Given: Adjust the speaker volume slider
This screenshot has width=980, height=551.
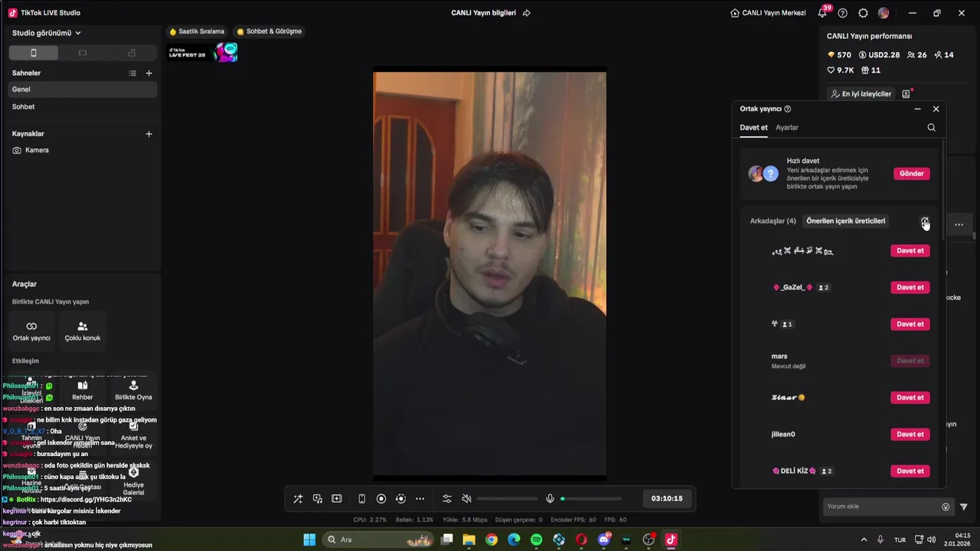Looking at the screenshot, I should 507,499.
